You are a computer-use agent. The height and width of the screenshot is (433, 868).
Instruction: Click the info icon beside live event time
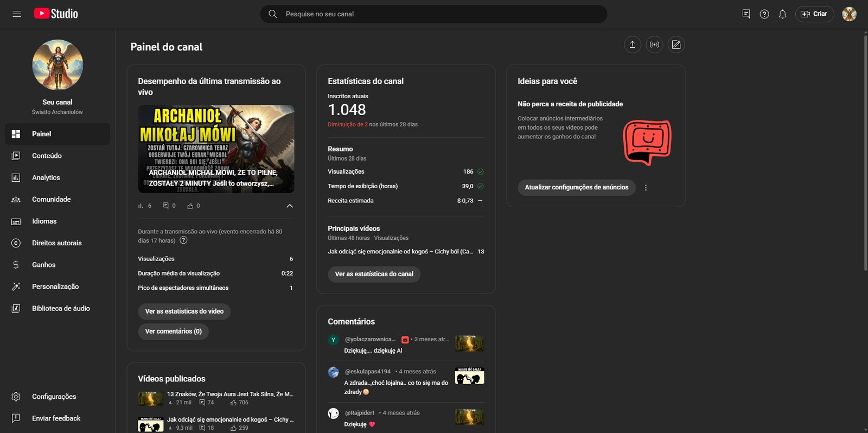point(183,240)
